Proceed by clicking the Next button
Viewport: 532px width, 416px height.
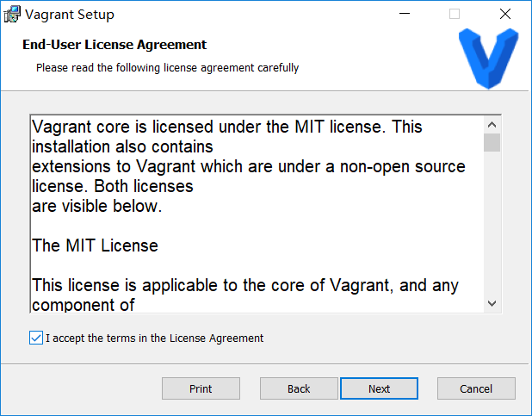tap(379, 388)
